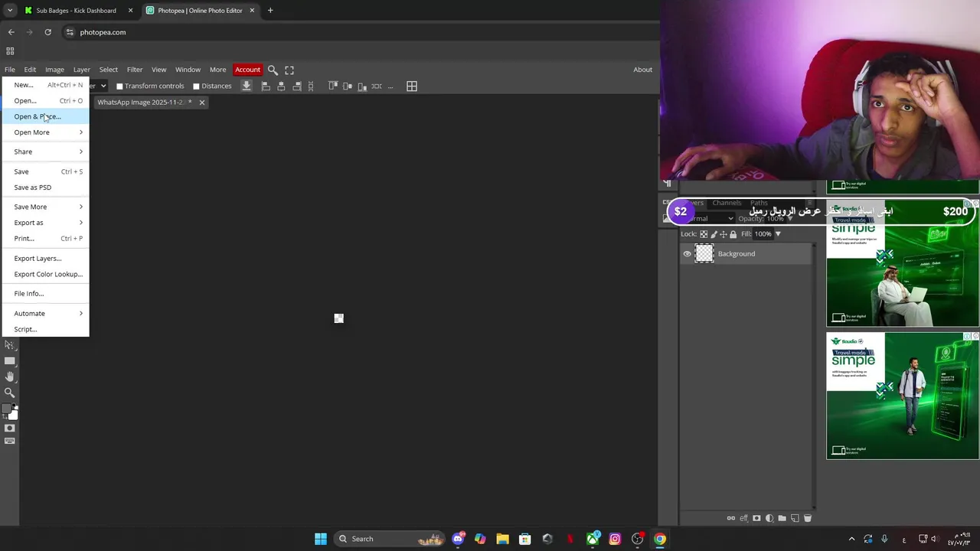
Task: Select the Zoom tool in left toolbar
Action: pyautogui.click(x=9, y=393)
